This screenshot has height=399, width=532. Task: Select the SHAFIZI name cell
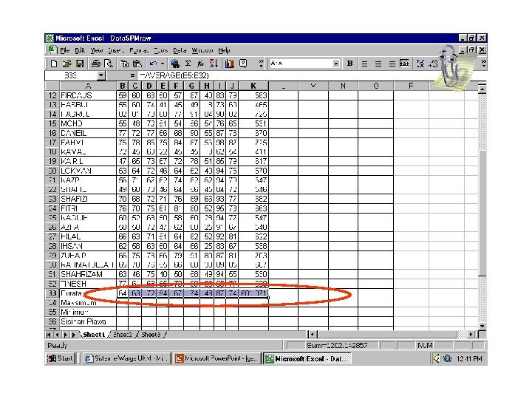pyautogui.click(x=88, y=199)
